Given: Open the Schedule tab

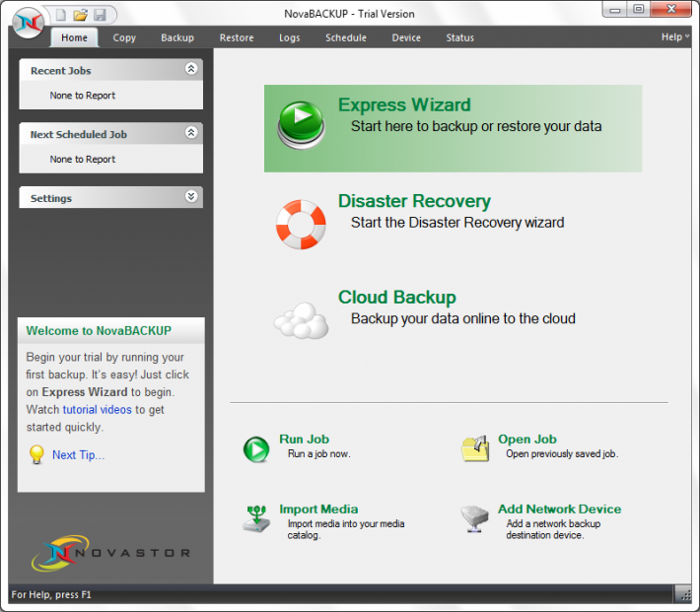Looking at the screenshot, I should point(345,38).
